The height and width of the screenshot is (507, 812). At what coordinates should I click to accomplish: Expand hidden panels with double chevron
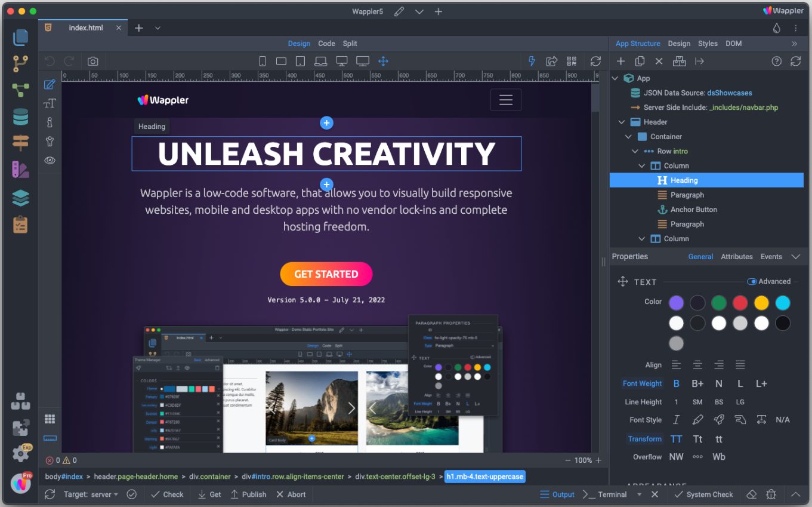(795, 44)
